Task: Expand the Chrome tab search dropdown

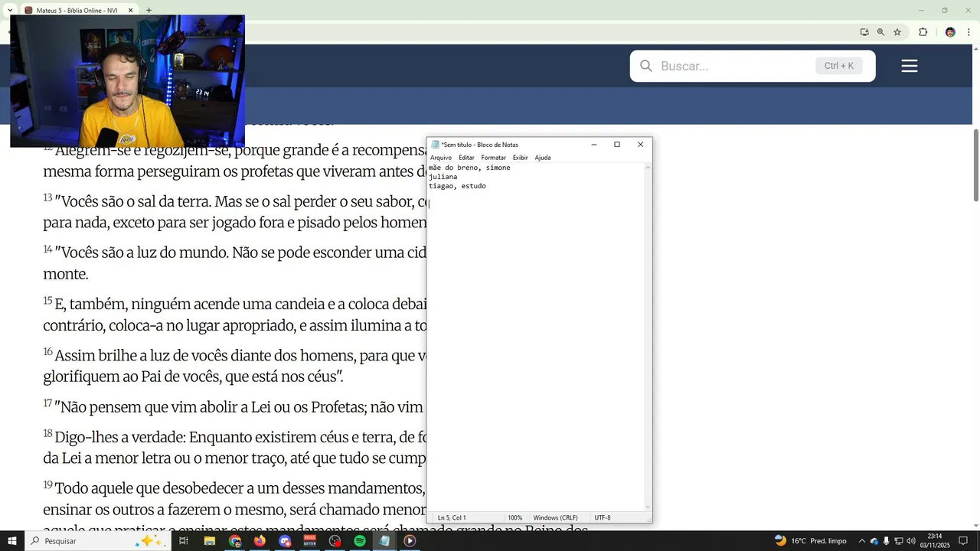Action: tap(10, 11)
